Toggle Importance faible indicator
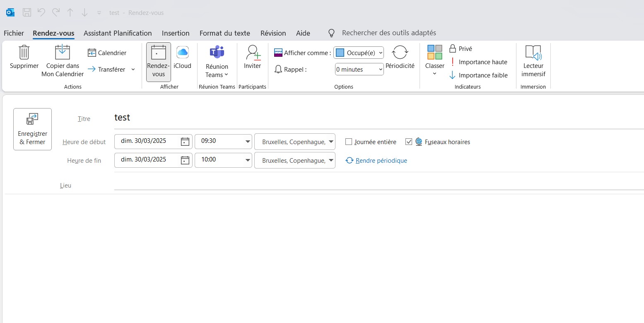The width and height of the screenshot is (644, 323). click(478, 75)
